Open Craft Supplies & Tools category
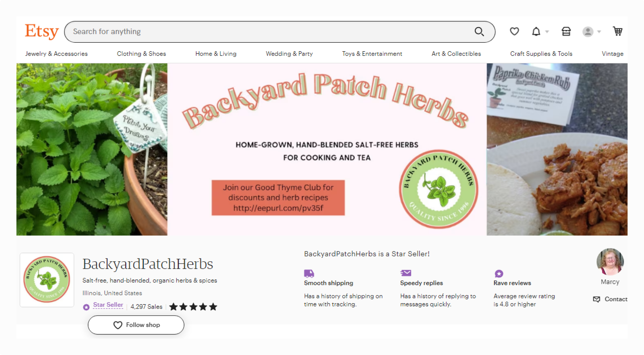644x355 pixels. (x=541, y=54)
